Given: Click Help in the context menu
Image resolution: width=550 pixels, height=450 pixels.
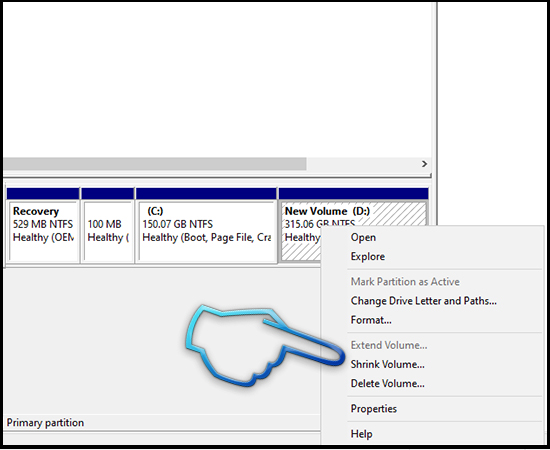Looking at the screenshot, I should pyautogui.click(x=361, y=434).
